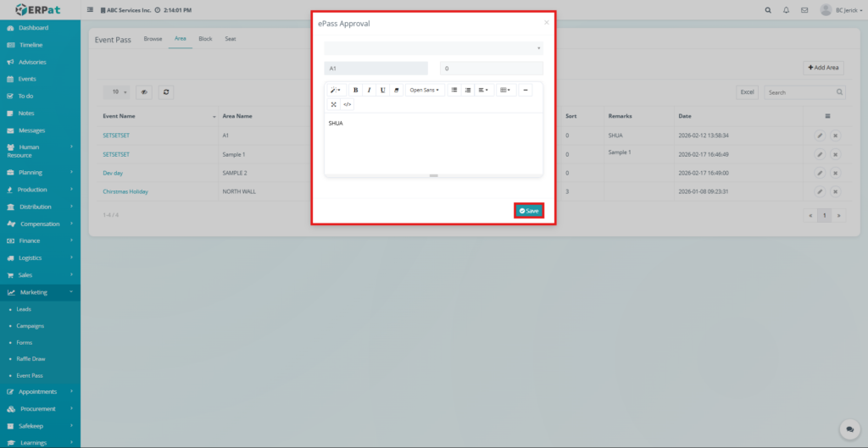
Task: Click the editor resize handle bar
Action: pyautogui.click(x=433, y=176)
